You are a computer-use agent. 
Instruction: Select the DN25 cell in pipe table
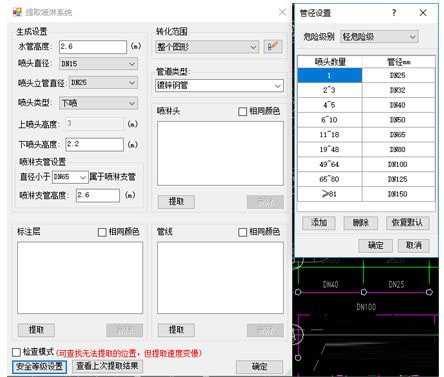click(398, 75)
